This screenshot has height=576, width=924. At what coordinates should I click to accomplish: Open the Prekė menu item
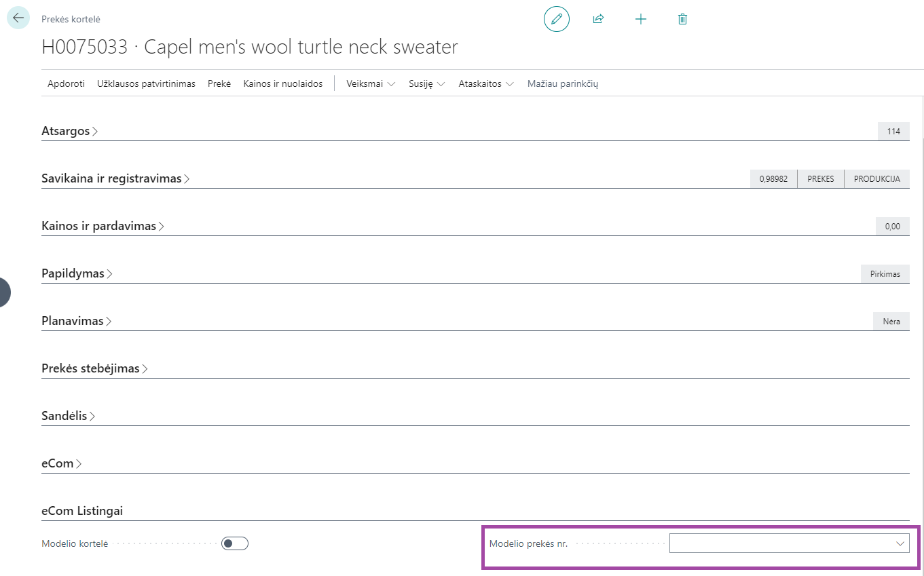point(219,83)
